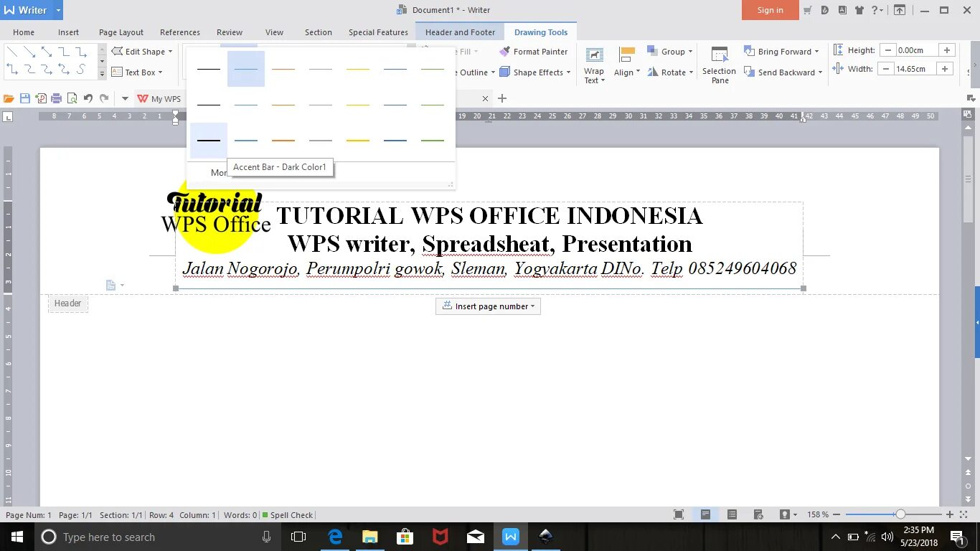Select the single arrow line shape
Viewport: 980px width, 551px height.
tap(29, 52)
